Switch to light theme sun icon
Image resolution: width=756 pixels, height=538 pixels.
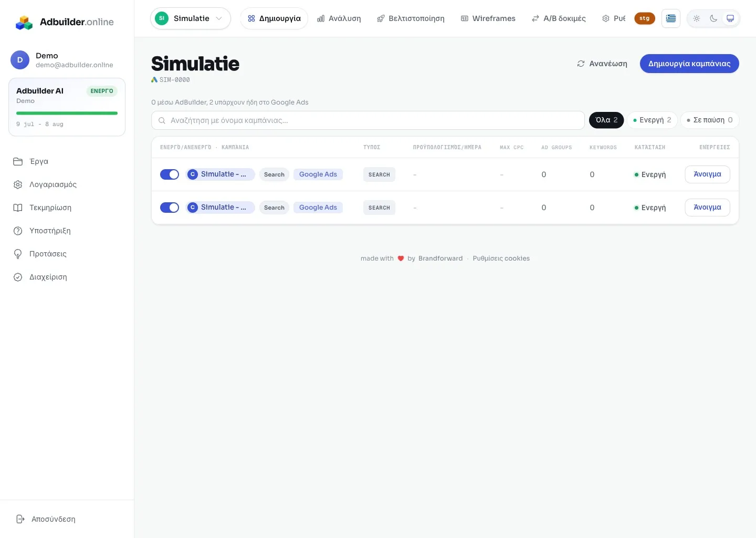click(x=697, y=18)
